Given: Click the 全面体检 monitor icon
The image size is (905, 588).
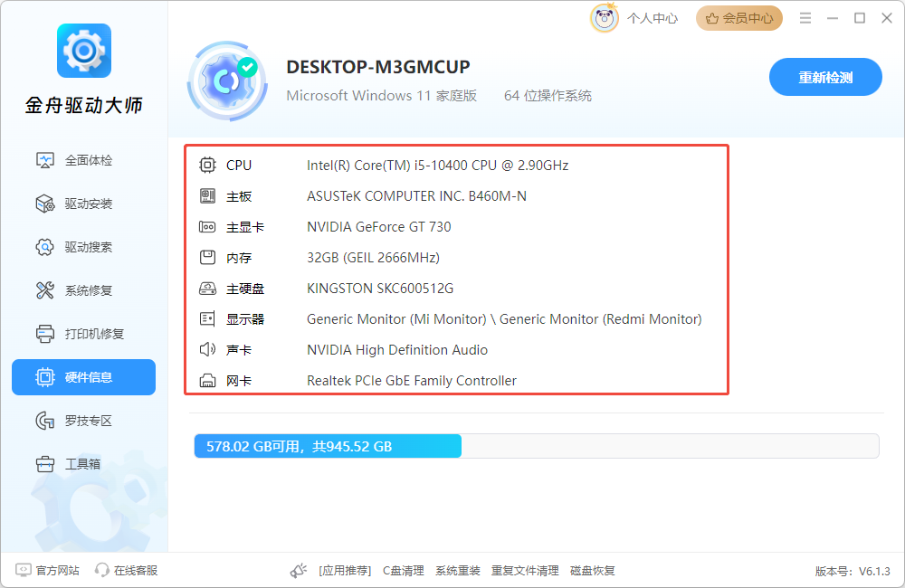Looking at the screenshot, I should coord(45,160).
